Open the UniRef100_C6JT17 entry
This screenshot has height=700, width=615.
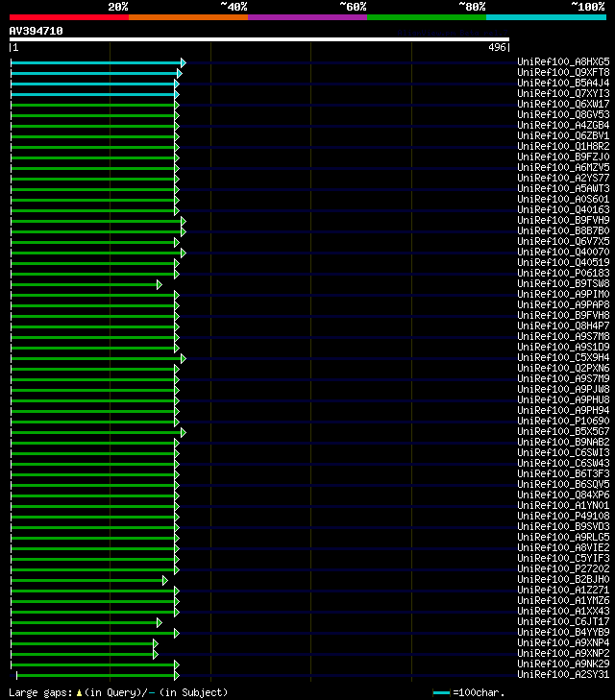coord(563,622)
